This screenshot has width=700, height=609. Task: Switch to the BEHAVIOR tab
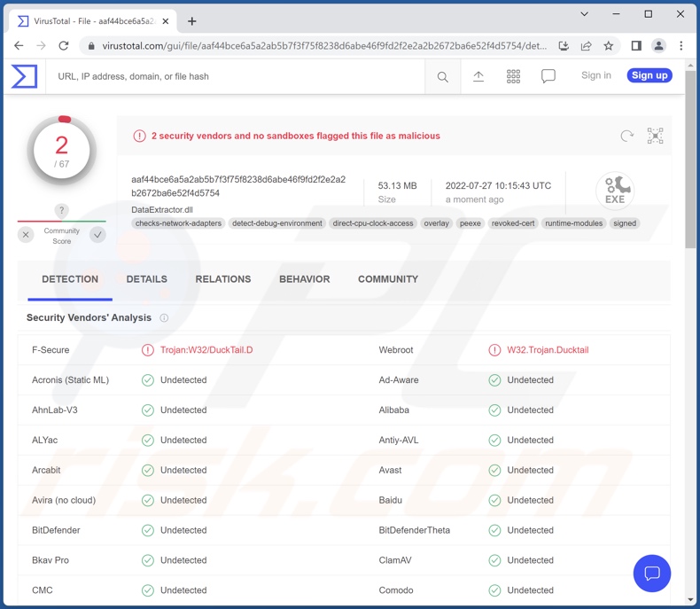coord(305,279)
